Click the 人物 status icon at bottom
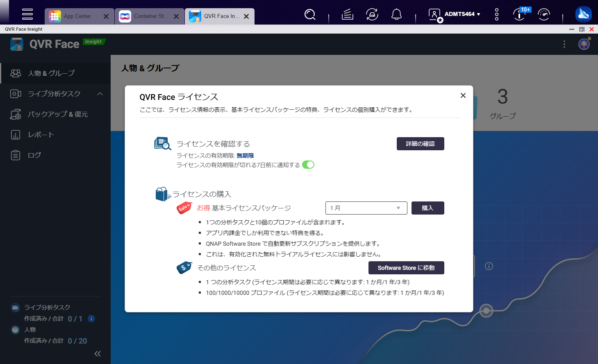 [15, 330]
